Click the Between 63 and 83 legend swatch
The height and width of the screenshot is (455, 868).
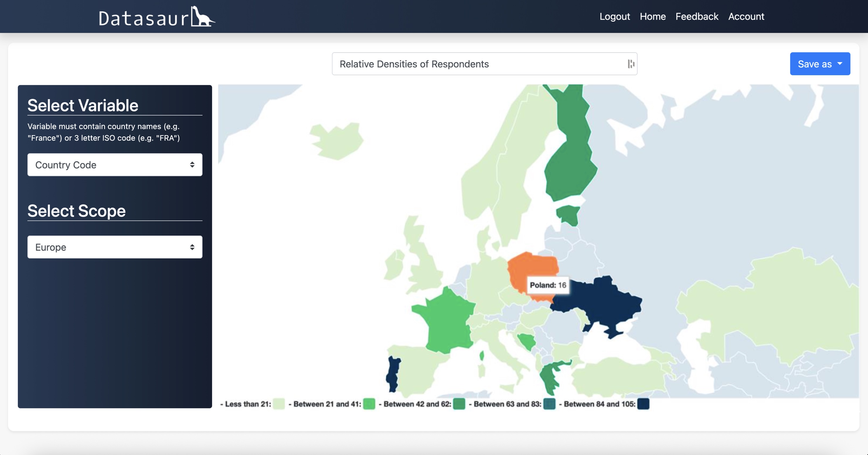pyautogui.click(x=549, y=404)
